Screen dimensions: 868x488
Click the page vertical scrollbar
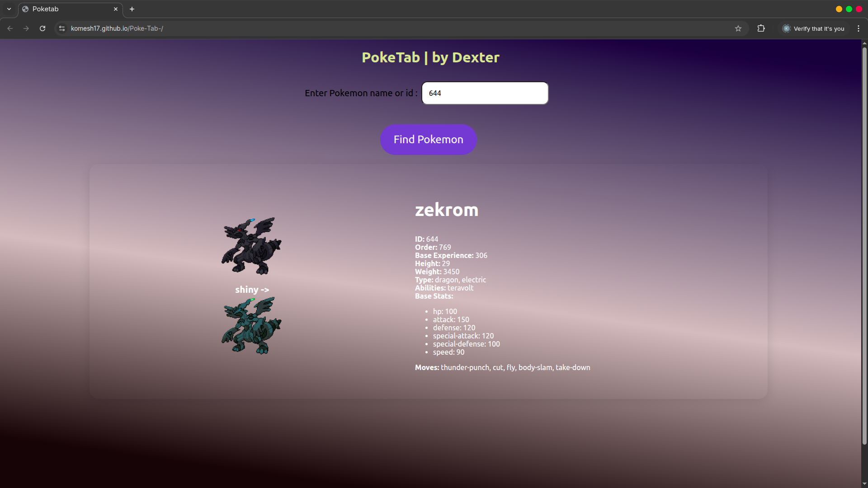[864, 244]
